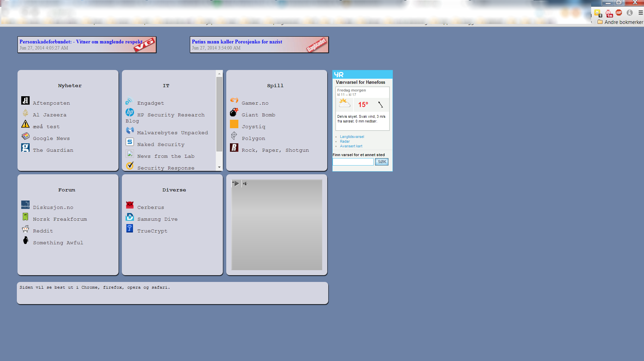Open the Rock, Paper, Shotgun link
This screenshot has height=361, width=644.
click(x=275, y=150)
